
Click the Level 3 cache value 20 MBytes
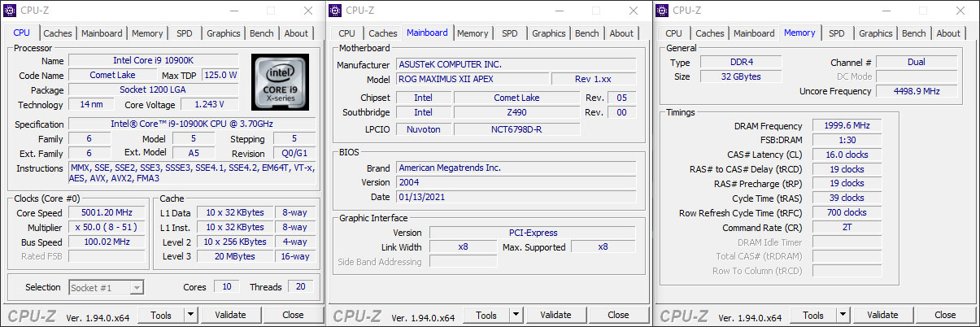(234, 256)
